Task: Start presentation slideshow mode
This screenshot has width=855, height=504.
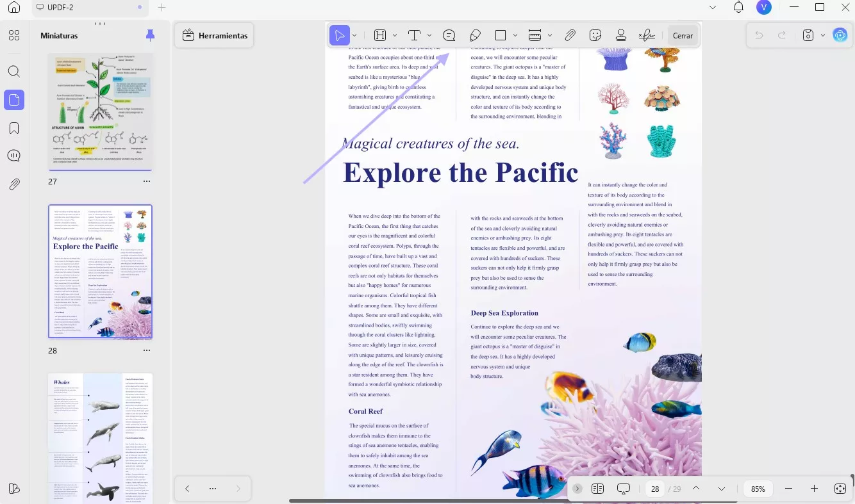Action: pos(624,489)
